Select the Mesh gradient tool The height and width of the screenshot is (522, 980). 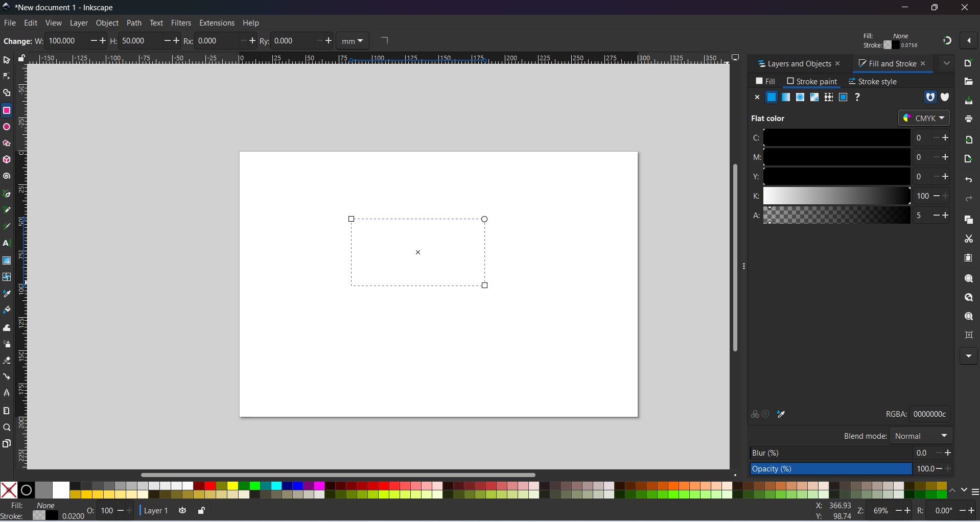click(x=7, y=277)
